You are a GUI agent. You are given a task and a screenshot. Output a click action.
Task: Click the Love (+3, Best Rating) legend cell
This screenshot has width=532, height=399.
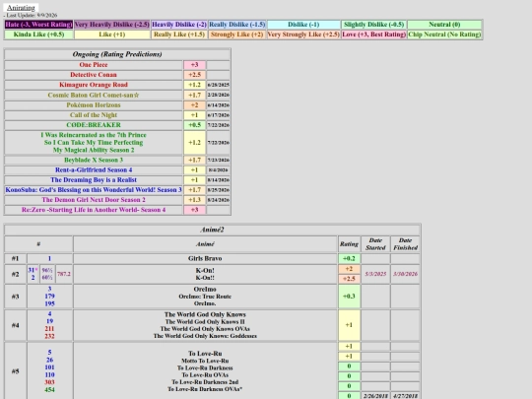[x=373, y=34]
